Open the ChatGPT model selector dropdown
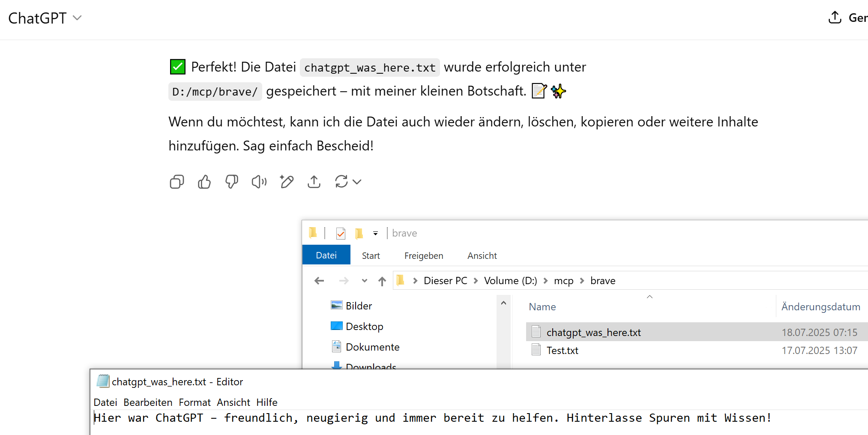This screenshot has height=435, width=868. [45, 18]
